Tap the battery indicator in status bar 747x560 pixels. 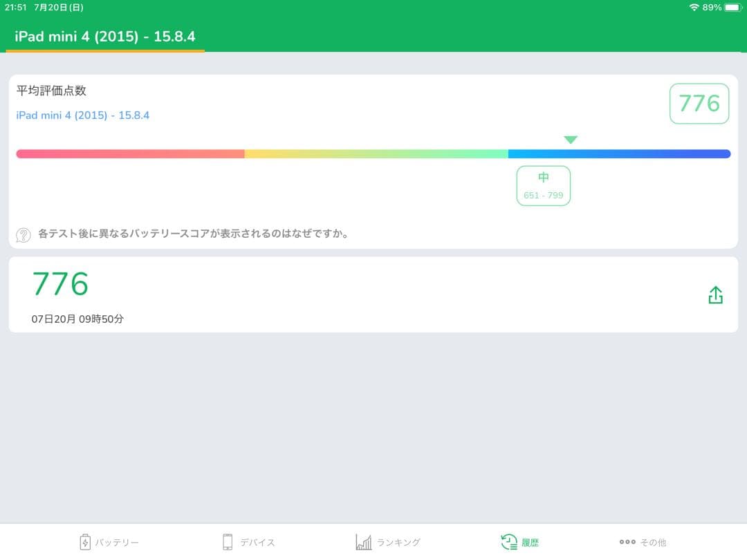[x=733, y=7]
